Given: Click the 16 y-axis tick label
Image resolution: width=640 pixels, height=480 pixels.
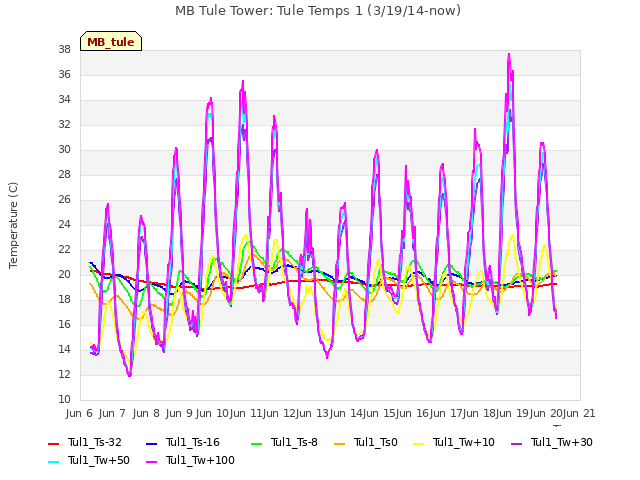Looking at the screenshot, I should [x=64, y=324].
